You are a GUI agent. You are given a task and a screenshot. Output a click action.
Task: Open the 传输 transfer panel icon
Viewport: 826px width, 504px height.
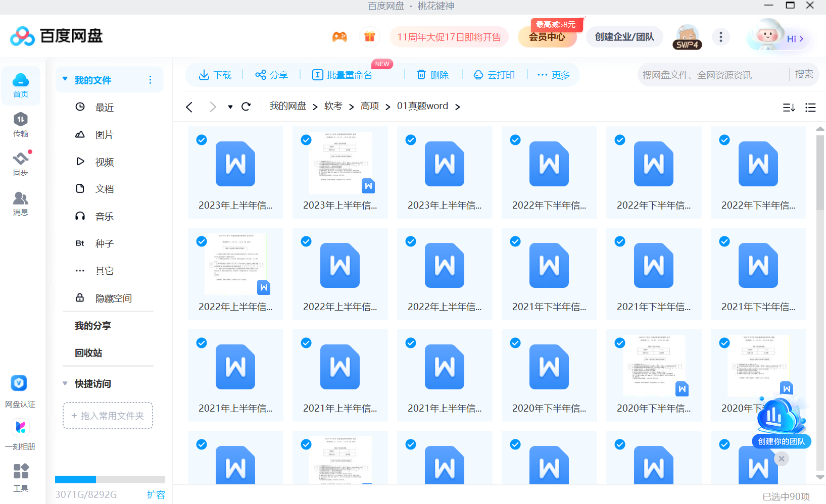coord(21,125)
